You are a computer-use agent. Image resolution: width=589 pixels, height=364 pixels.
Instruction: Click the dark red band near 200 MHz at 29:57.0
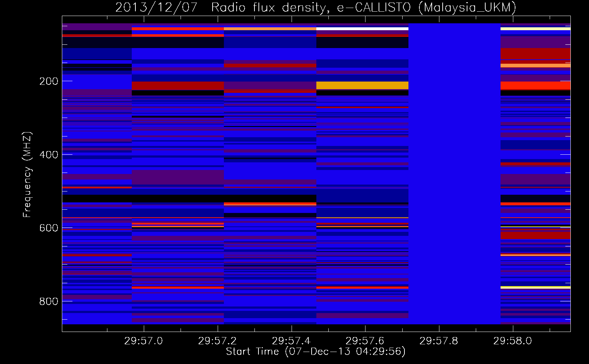coord(178,86)
